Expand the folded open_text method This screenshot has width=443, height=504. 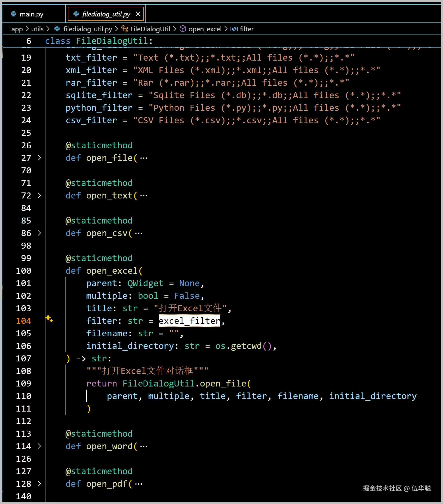pos(39,195)
